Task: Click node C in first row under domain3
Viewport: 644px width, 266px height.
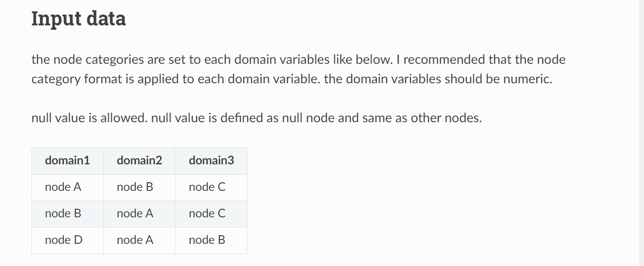Action: [207, 187]
